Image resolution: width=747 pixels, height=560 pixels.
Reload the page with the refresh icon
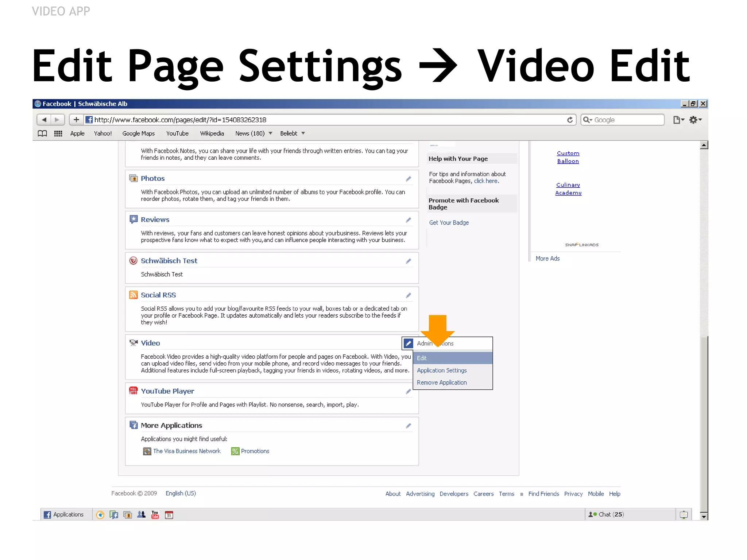coord(570,120)
